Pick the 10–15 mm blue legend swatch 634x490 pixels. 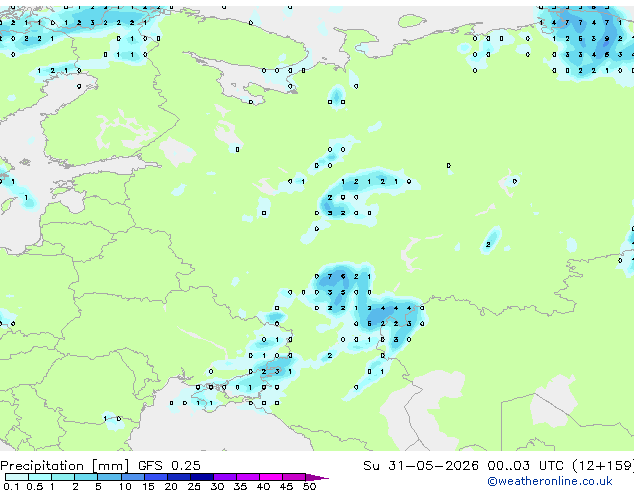[133, 477]
